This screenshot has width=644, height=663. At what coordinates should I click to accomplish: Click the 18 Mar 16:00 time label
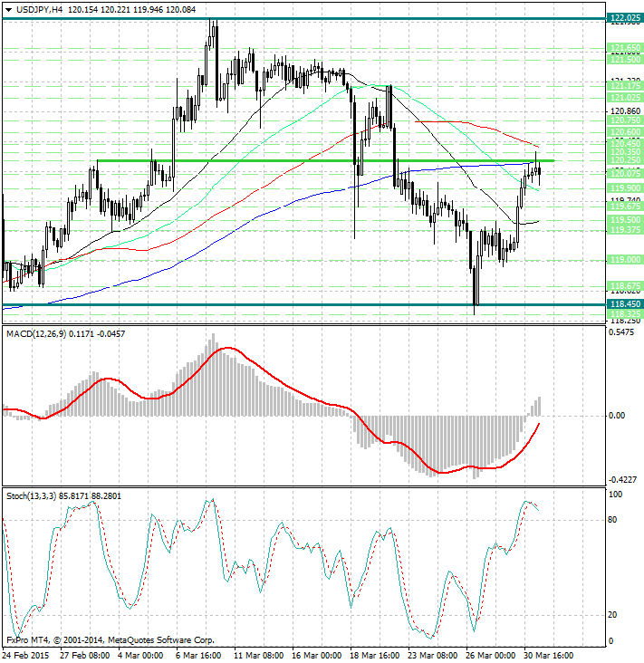375,656
